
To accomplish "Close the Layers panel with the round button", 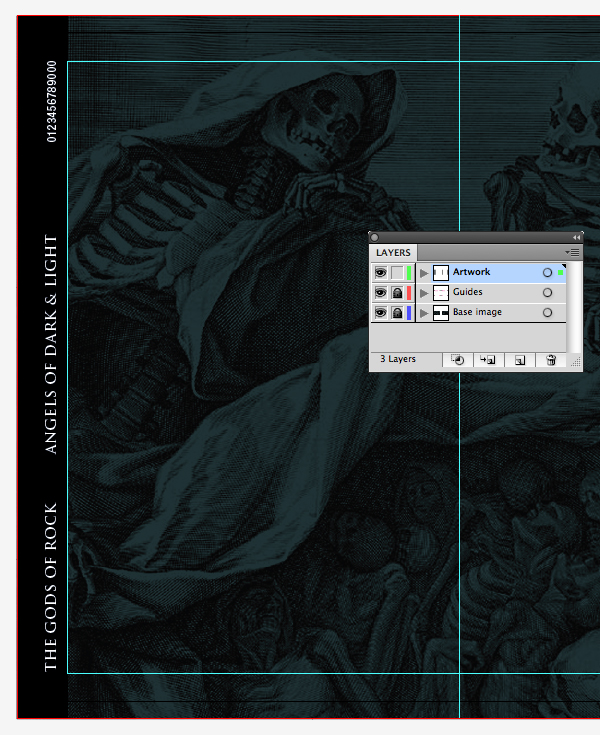I will (375, 238).
